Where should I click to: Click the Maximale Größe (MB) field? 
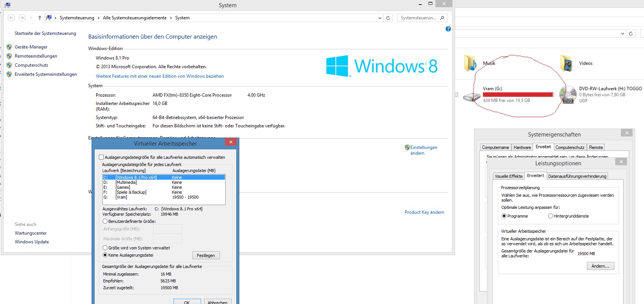click(167, 238)
